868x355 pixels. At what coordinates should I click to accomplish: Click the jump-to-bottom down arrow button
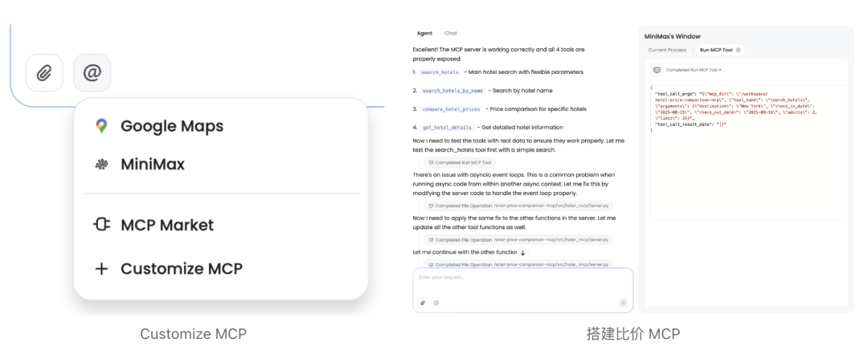click(522, 252)
